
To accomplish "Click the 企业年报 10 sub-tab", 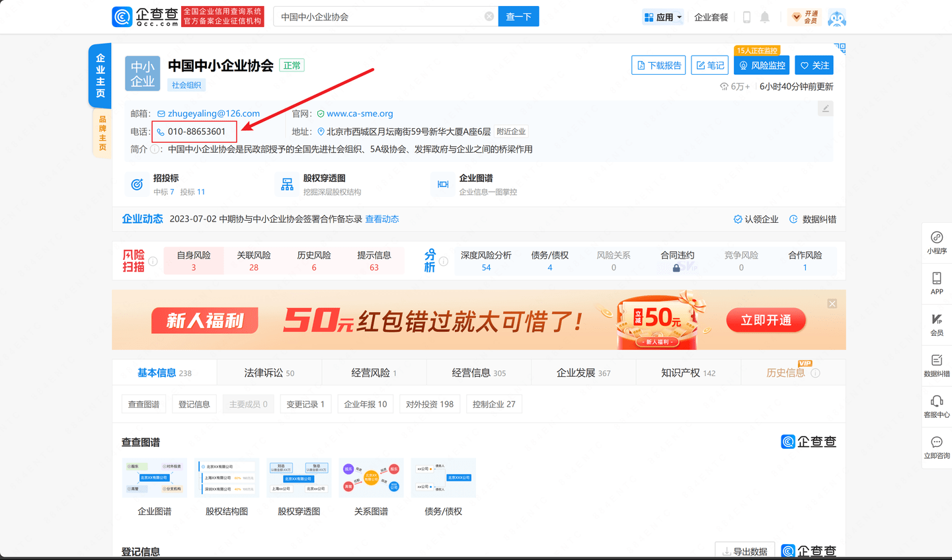I will click(x=366, y=404).
